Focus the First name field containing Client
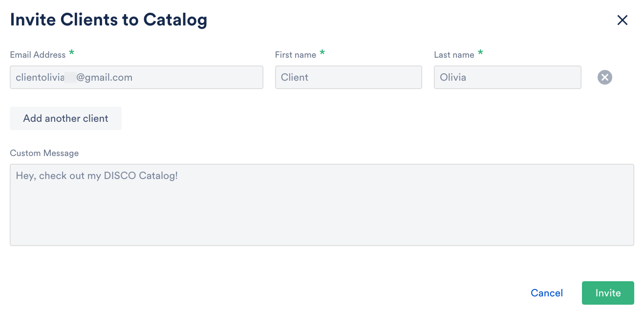644x313 pixels. tap(348, 77)
